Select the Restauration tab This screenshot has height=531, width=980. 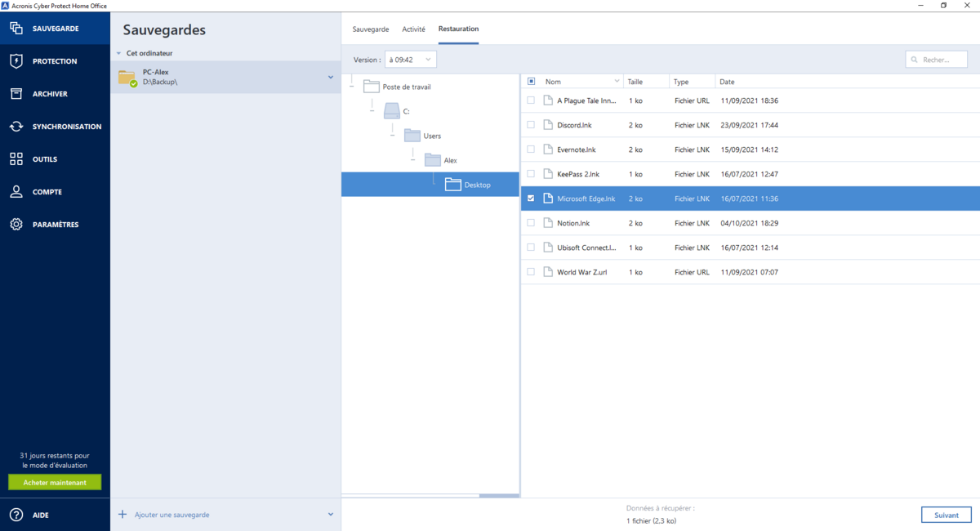coord(458,29)
